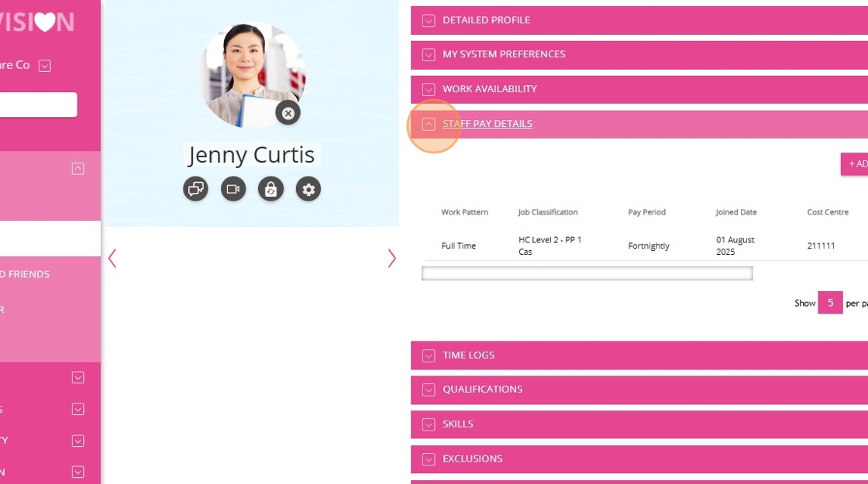Viewport: 868px width, 484px height.
Task: Collapse the Staff Pay Details chevron
Action: tap(429, 125)
